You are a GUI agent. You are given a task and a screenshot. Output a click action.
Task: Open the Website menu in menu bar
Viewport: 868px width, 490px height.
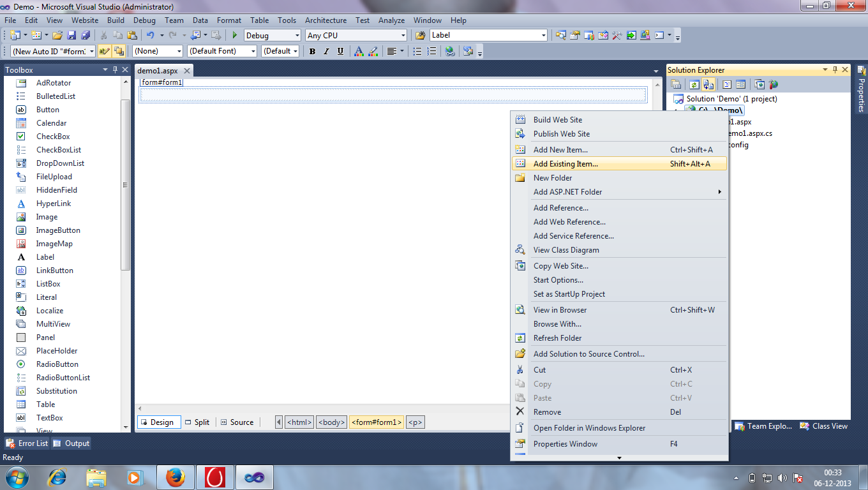tap(84, 20)
